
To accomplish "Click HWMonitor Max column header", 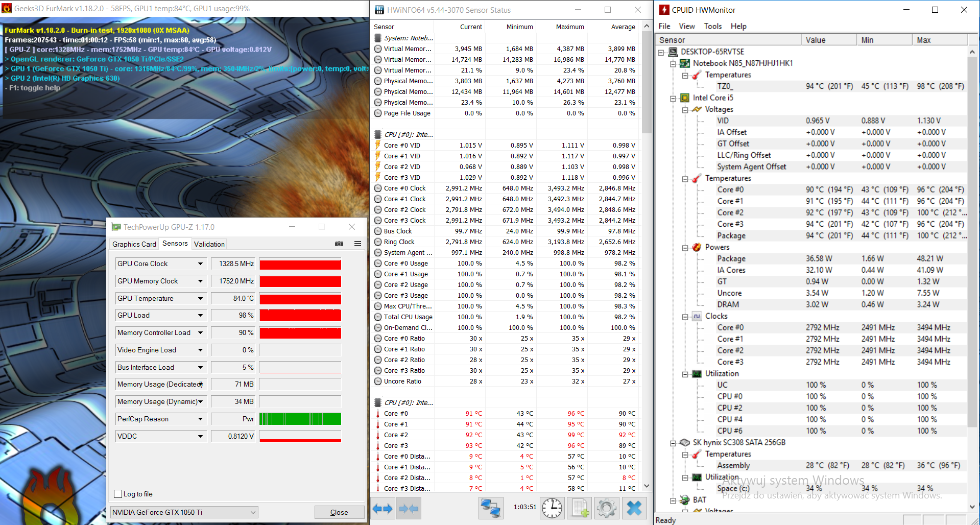I will (940, 40).
